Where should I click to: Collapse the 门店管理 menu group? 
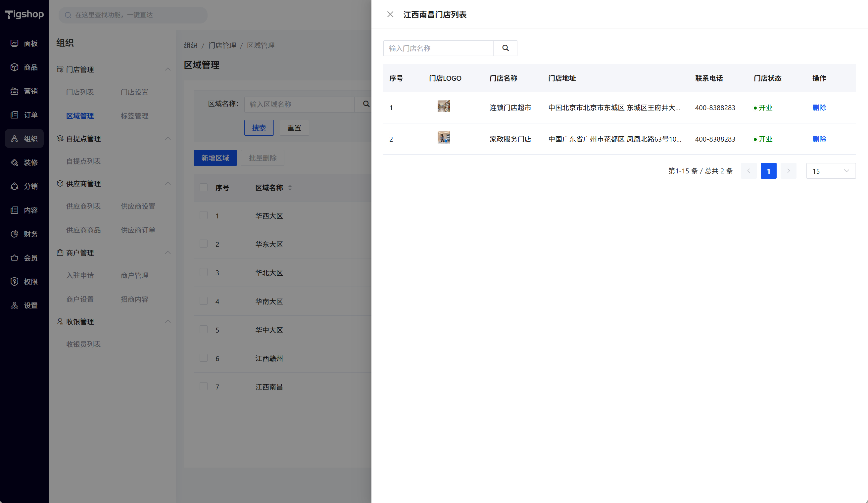click(168, 69)
